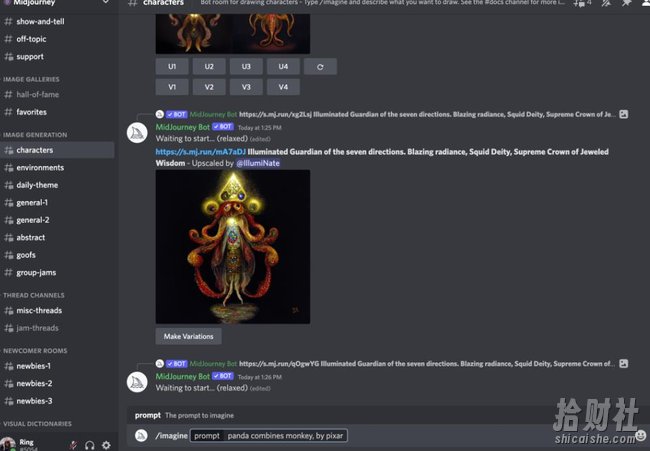Image resolution: width=650 pixels, height=451 pixels.
Task: Open notification settings bell in header
Action: click(606, 3)
